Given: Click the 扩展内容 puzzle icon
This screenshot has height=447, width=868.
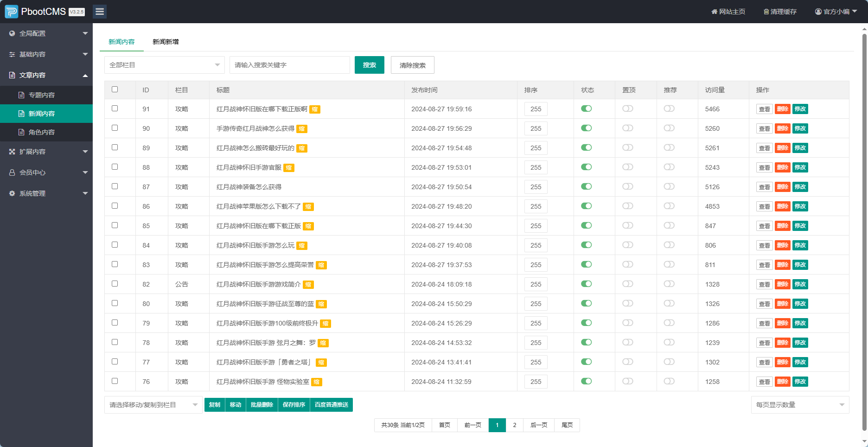Looking at the screenshot, I should (x=12, y=152).
